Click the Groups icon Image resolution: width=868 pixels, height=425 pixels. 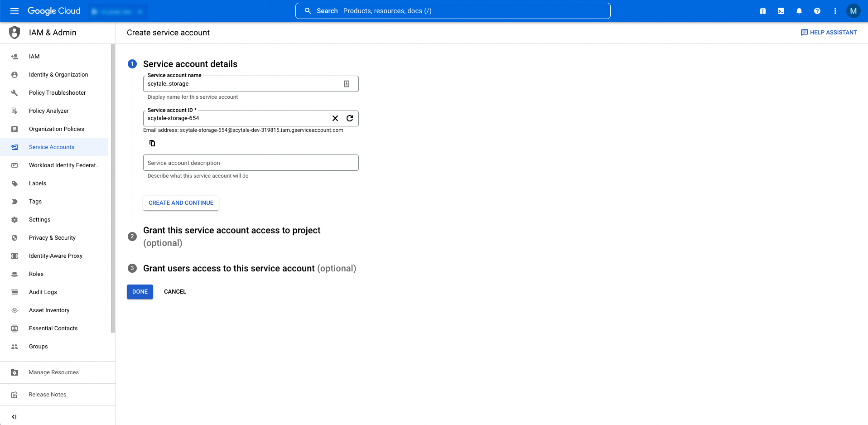click(14, 347)
